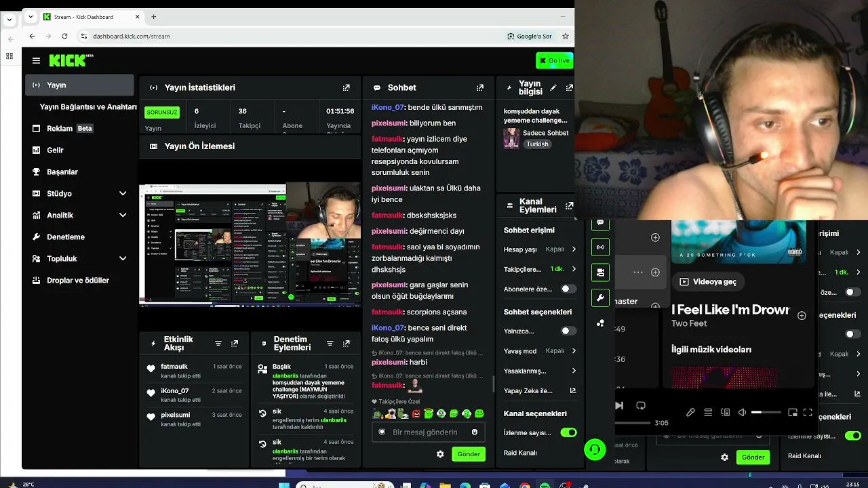Pop out the Denetim Eylemleri panel
This screenshot has width=868, height=488.
point(346,344)
